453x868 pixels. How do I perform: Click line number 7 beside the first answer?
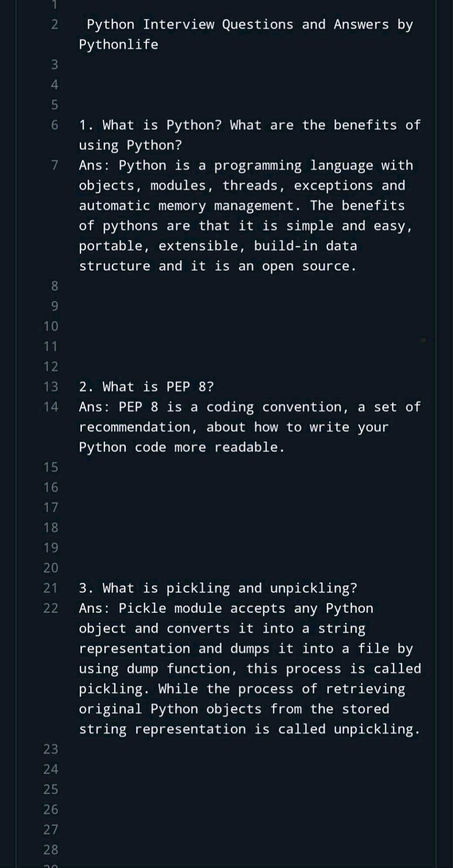tap(54, 165)
